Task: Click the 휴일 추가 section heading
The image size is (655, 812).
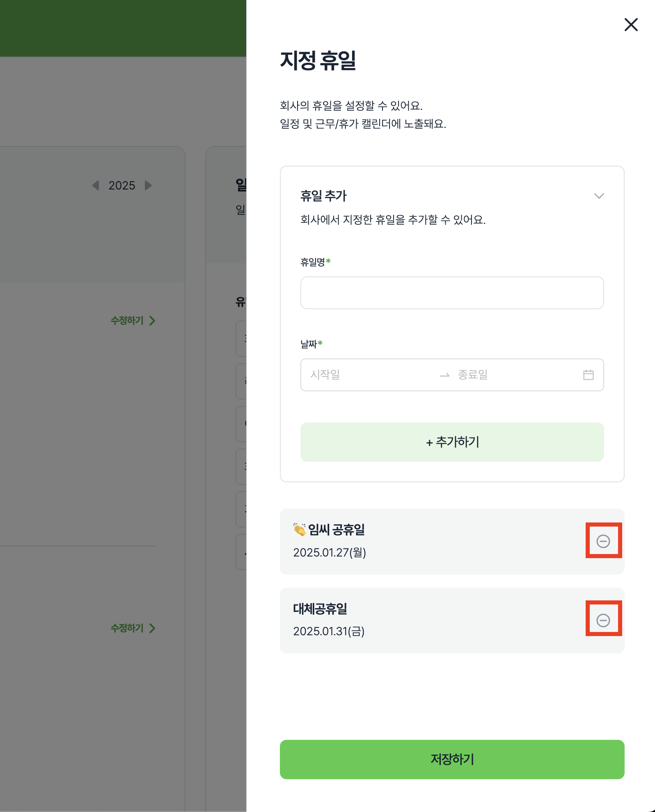Action: coord(323,196)
